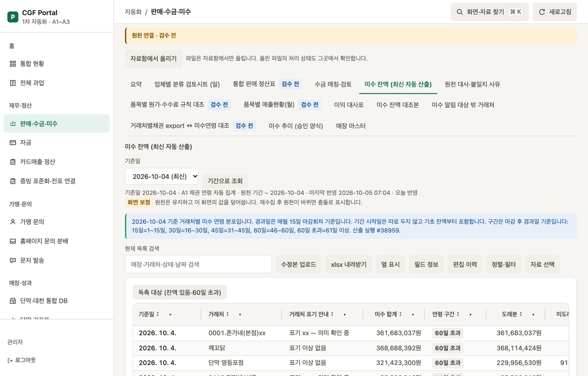Click the 정렬·필터 button
Viewport: 588px width, 376px height.
[504, 264]
